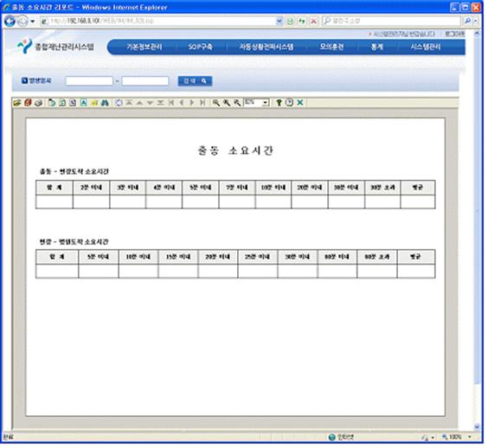The width and height of the screenshot is (488, 448).
Task: Open the SOP구축 menu
Action: point(201,48)
